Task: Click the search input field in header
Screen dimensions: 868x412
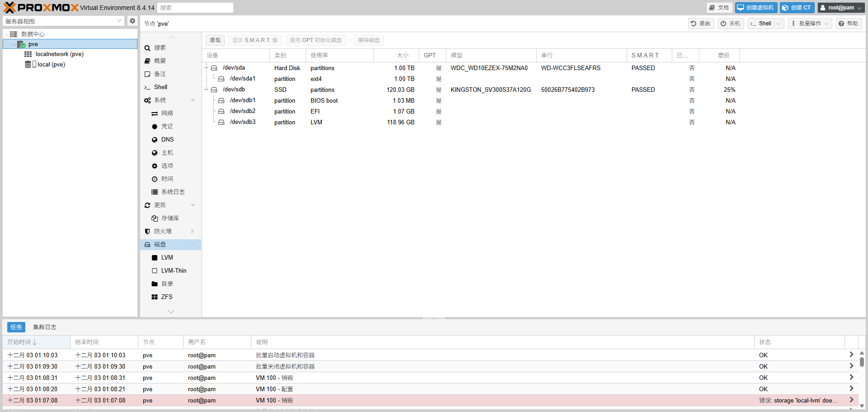Action: pos(195,8)
